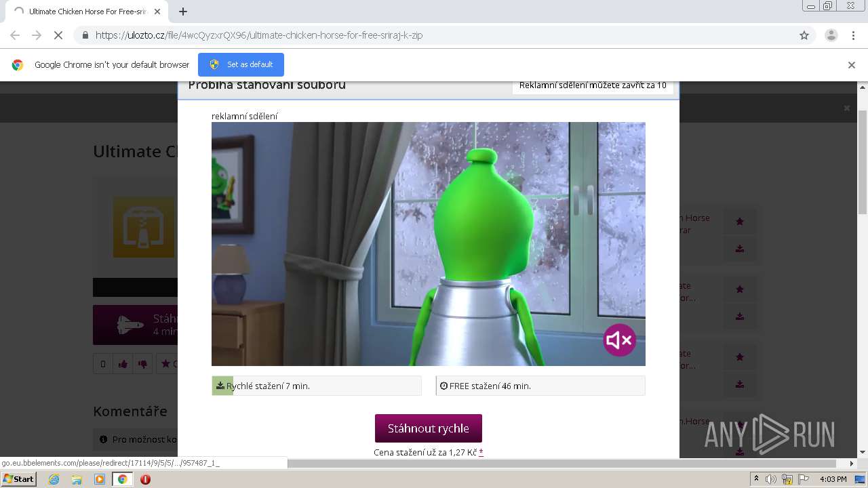
Task: Open the media player taskbar icon
Action: pyautogui.click(x=100, y=479)
